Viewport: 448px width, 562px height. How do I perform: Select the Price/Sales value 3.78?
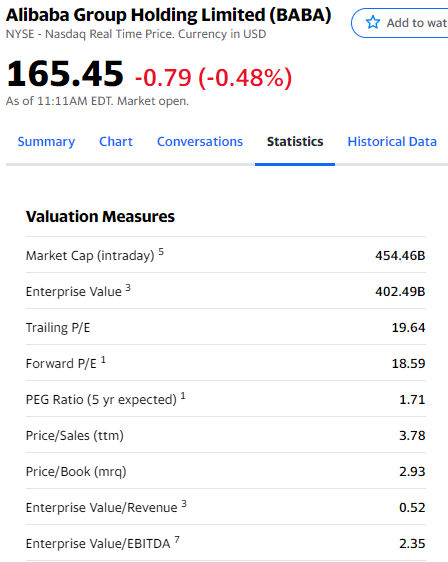click(x=412, y=435)
